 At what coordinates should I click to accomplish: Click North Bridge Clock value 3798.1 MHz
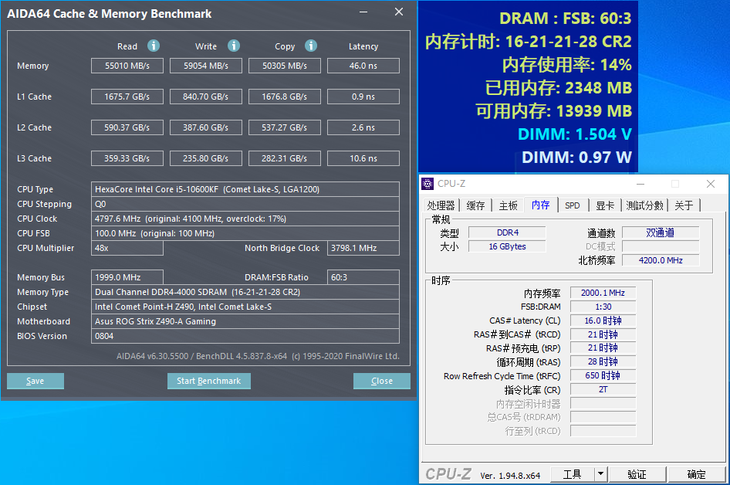pyautogui.click(x=363, y=248)
